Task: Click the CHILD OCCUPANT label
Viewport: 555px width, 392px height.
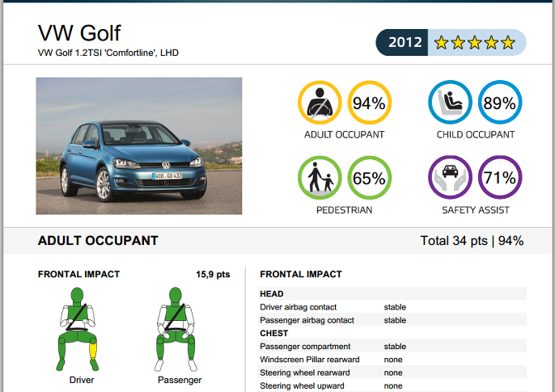Action: pyautogui.click(x=476, y=135)
